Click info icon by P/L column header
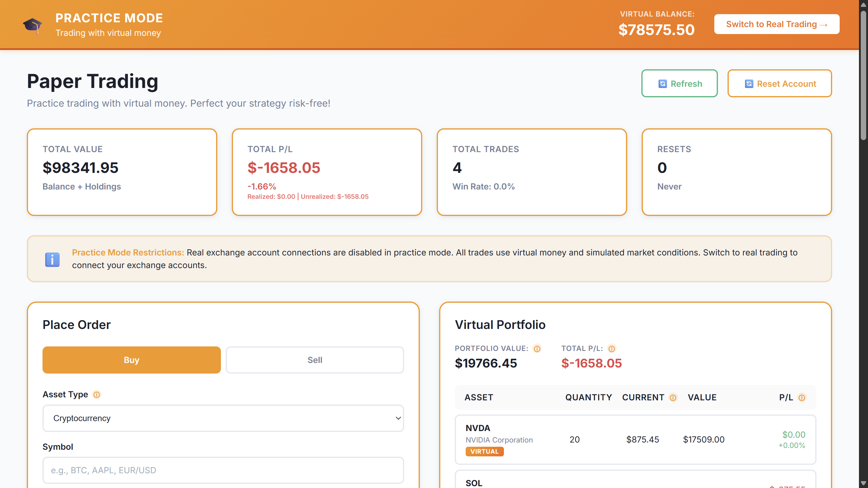The image size is (868, 488). (802, 398)
